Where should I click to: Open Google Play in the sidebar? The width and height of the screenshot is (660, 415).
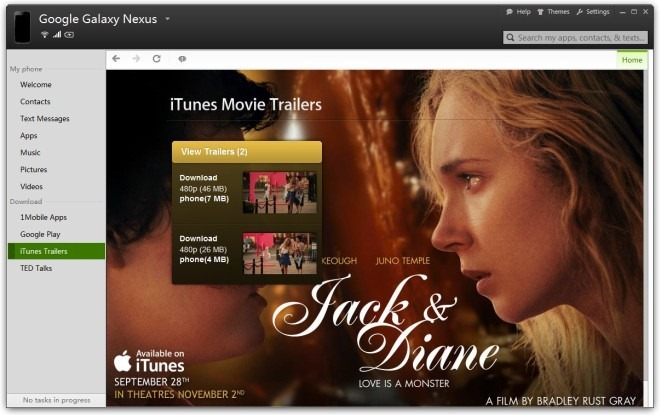(x=40, y=234)
